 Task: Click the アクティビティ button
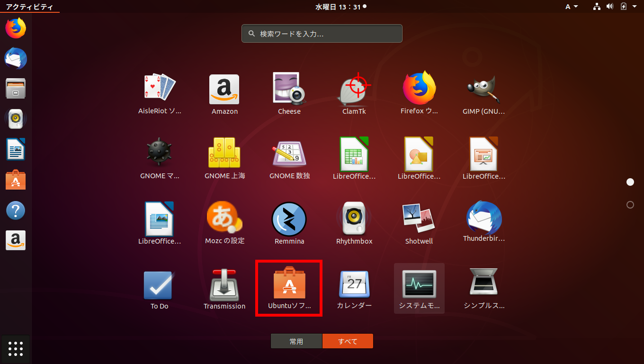(29, 7)
